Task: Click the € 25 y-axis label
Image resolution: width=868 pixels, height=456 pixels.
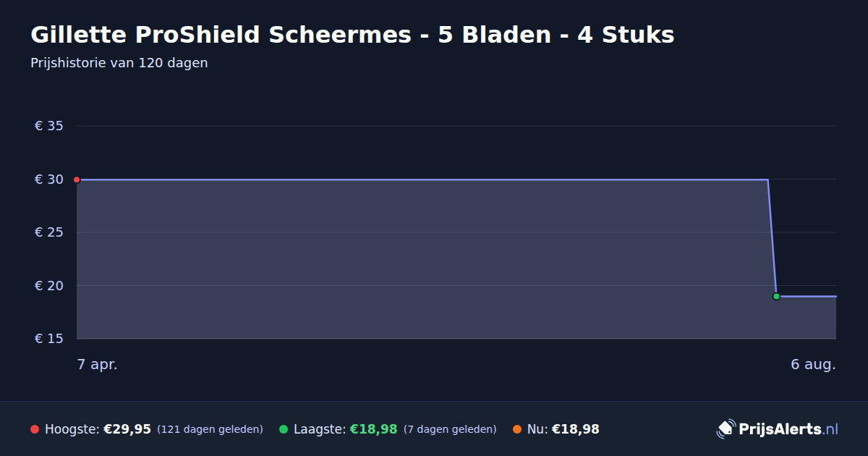Action: 49,232
